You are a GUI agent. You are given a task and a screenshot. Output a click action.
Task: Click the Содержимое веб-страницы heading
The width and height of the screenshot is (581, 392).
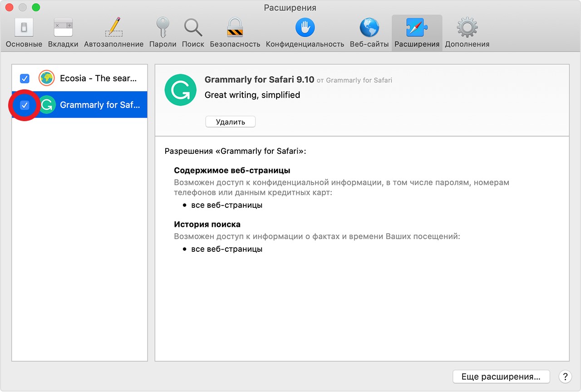tap(232, 171)
